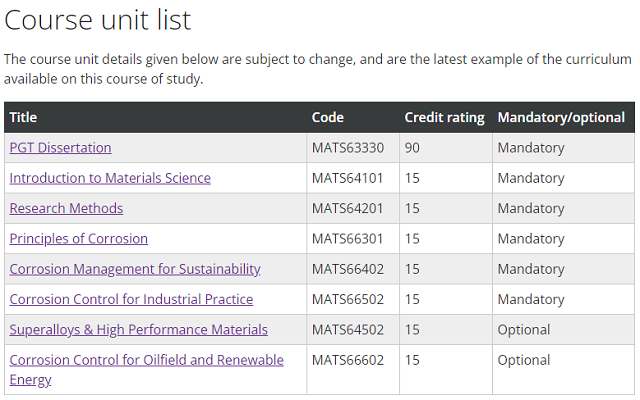Select the code MATS64201
640x400 pixels.
click(x=347, y=208)
